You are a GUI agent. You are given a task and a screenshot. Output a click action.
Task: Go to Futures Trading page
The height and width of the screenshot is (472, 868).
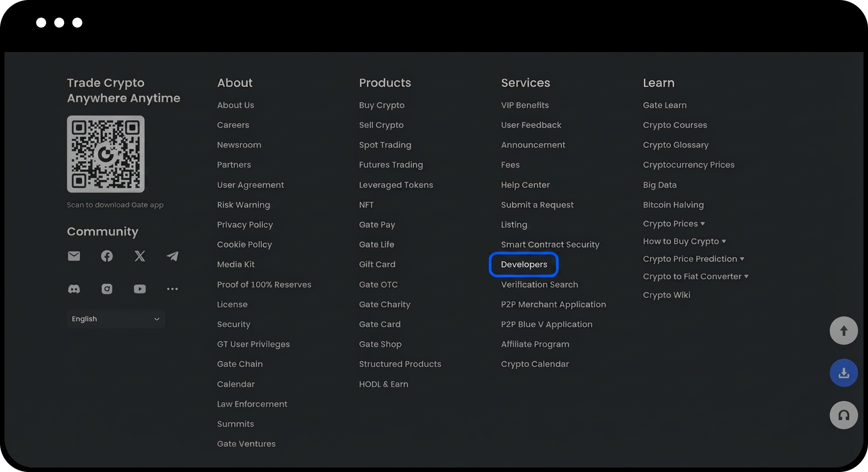click(x=391, y=165)
